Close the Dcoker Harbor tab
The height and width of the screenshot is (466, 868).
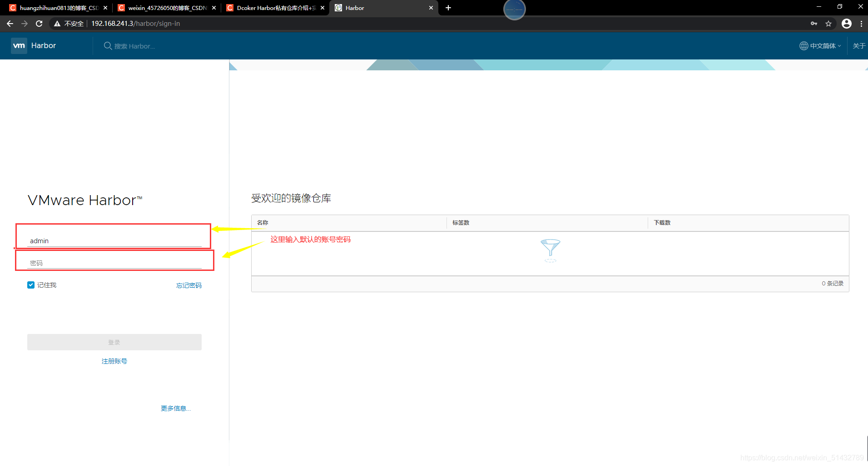[x=322, y=8]
